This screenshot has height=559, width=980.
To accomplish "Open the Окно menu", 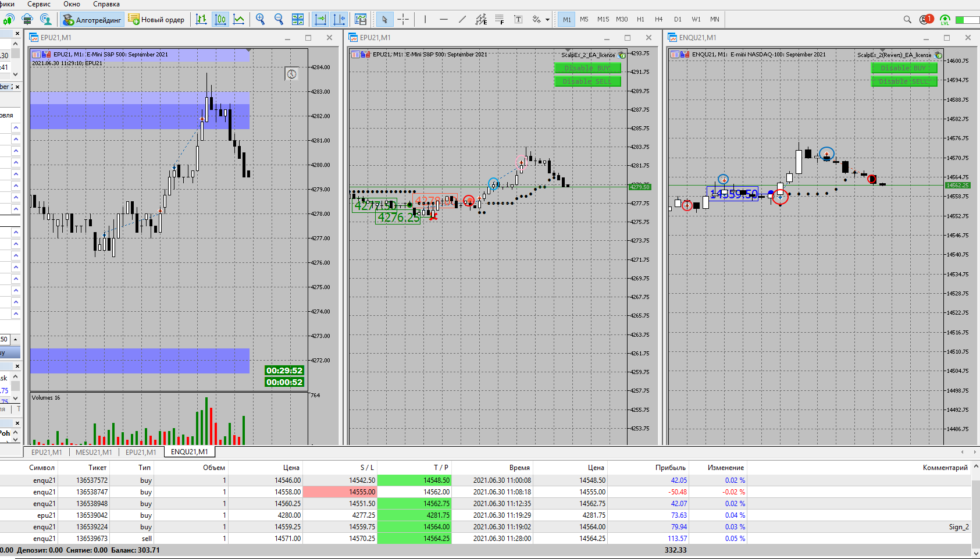I will pyautogui.click(x=72, y=4).
